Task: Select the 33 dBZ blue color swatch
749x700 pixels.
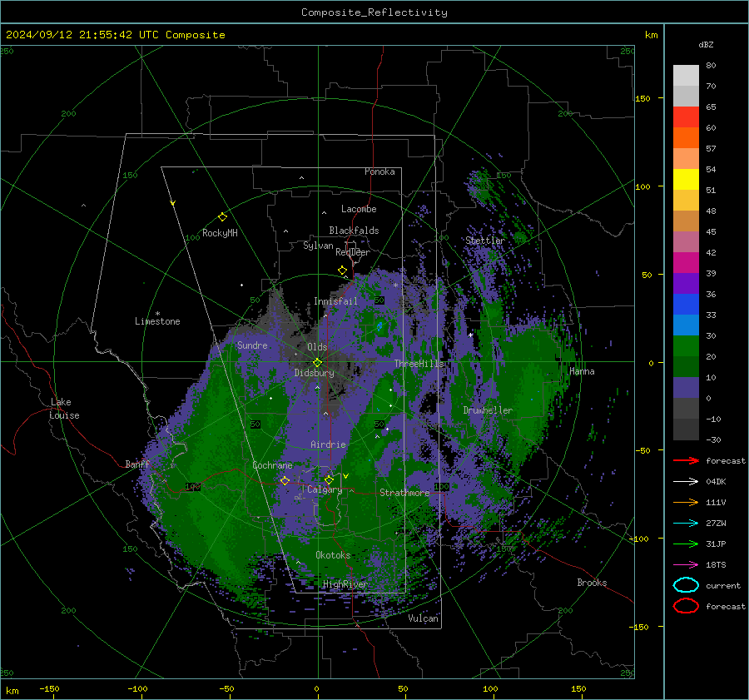Action: pyautogui.click(x=686, y=304)
